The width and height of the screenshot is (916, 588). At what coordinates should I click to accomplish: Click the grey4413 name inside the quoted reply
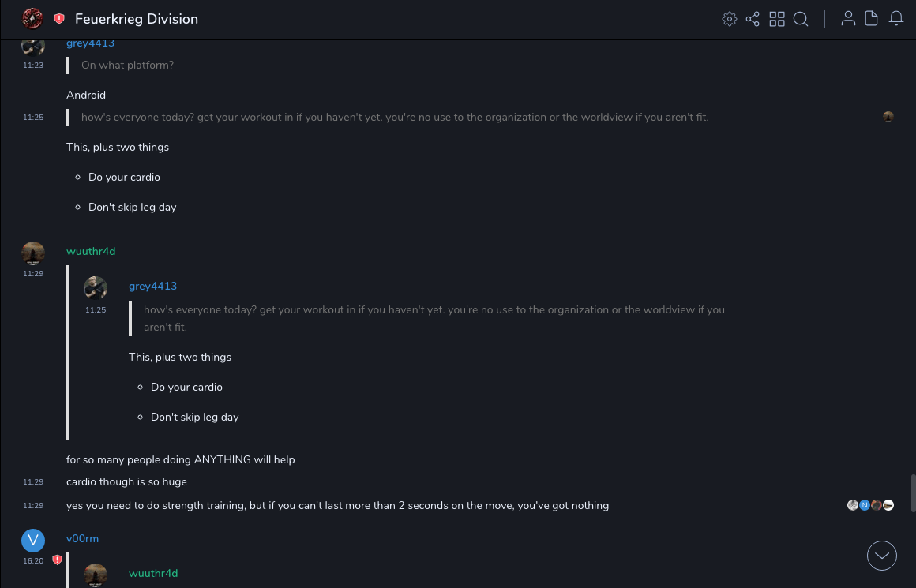(152, 286)
